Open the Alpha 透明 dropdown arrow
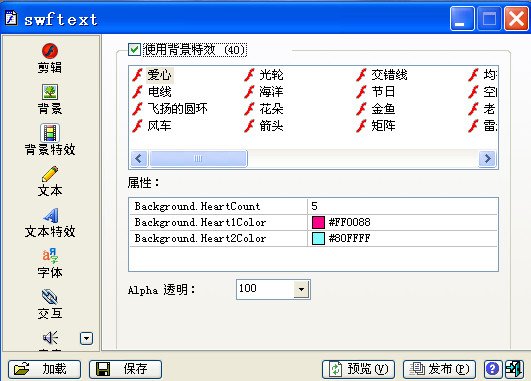This screenshot has width=531, height=381. coord(301,289)
